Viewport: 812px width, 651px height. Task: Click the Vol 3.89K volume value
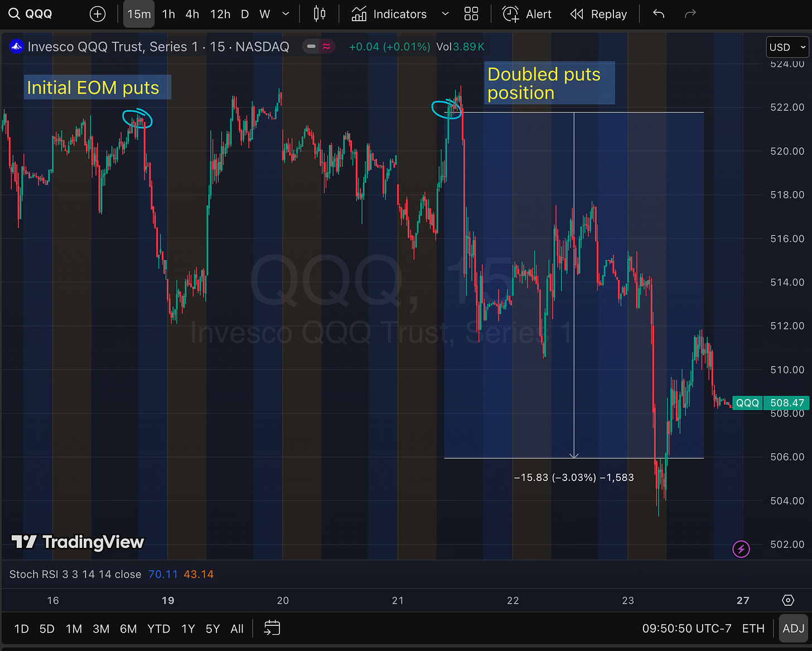click(461, 47)
